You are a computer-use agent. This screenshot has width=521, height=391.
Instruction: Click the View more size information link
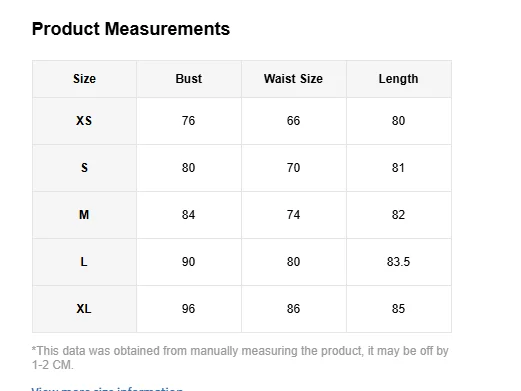107,389
